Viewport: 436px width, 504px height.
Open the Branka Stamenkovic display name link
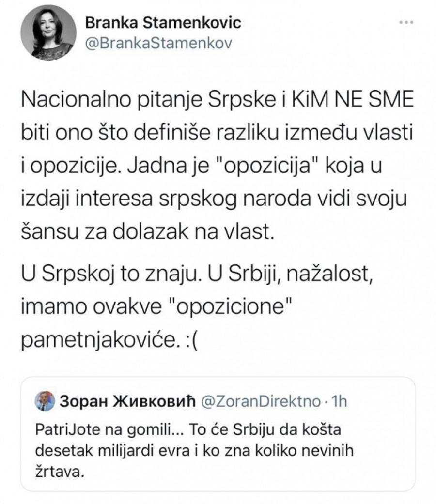click(x=163, y=23)
